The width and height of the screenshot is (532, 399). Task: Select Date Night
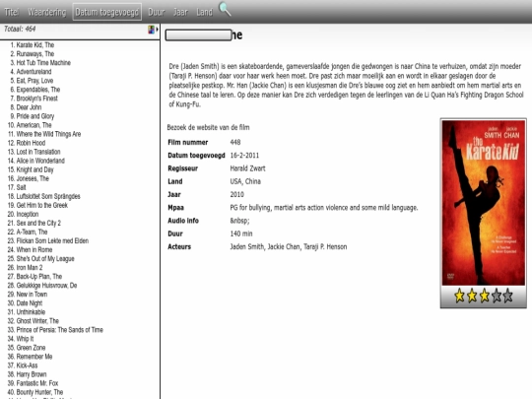tap(30, 303)
